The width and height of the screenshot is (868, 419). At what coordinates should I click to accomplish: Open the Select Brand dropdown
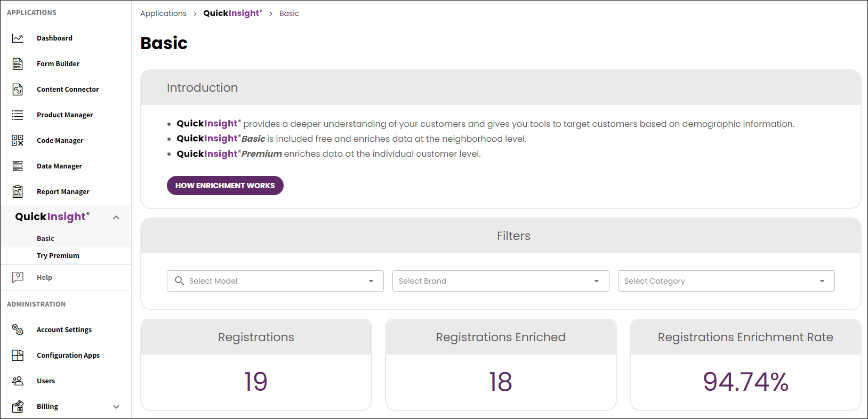click(x=501, y=281)
